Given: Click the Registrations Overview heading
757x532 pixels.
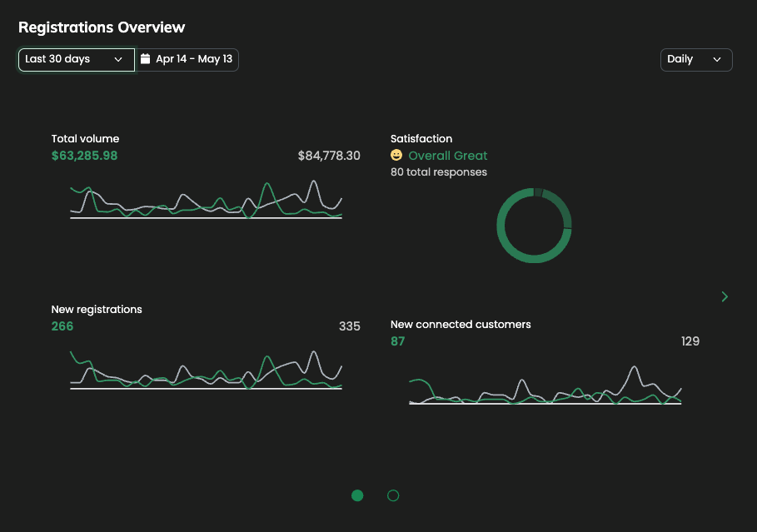Looking at the screenshot, I should [x=102, y=27].
